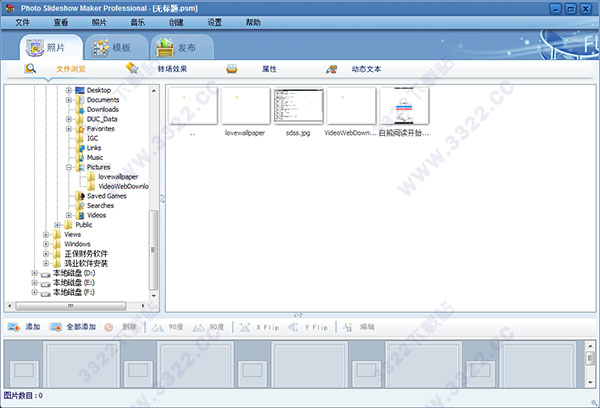Click the folder tree vertical scrollbar thumb
The image size is (600, 408).
(153, 250)
